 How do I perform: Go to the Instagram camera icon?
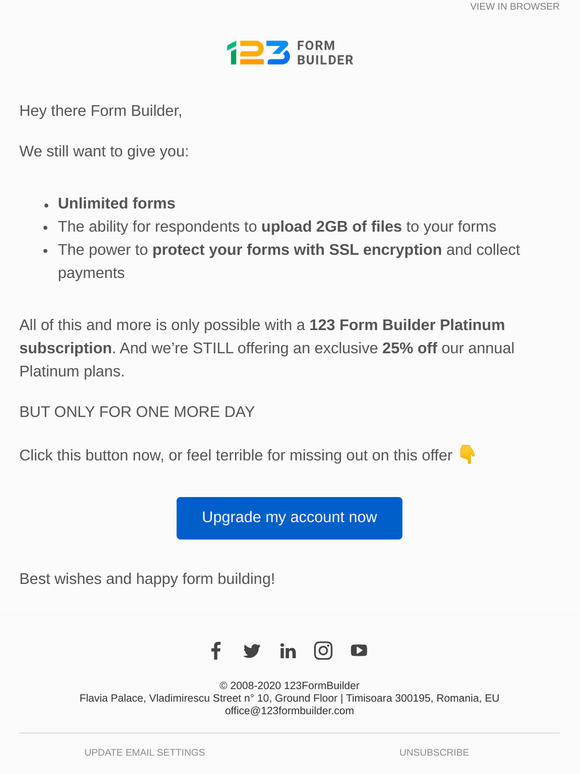[x=323, y=651]
